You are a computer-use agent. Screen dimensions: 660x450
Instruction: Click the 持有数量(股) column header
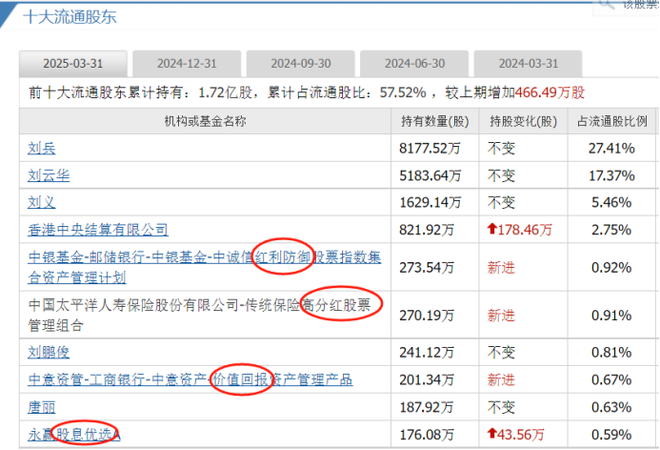[435, 121]
